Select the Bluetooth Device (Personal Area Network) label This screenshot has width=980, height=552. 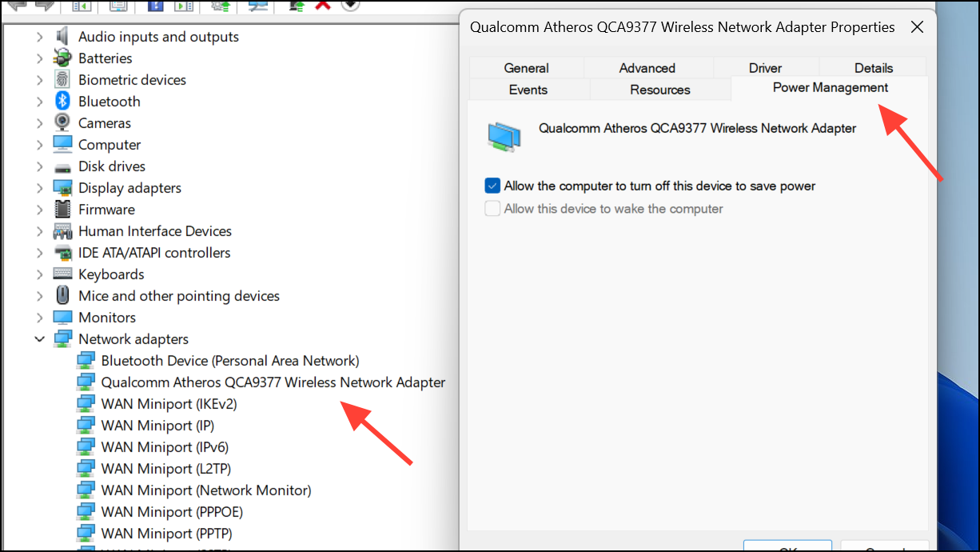[x=230, y=361]
